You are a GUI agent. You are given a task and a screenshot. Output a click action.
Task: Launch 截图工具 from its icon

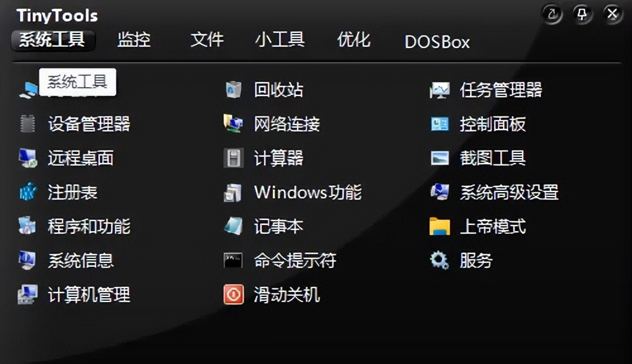(439, 158)
